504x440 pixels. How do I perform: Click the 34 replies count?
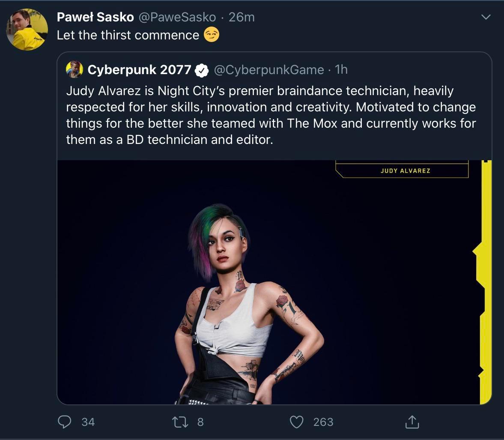[88, 422]
